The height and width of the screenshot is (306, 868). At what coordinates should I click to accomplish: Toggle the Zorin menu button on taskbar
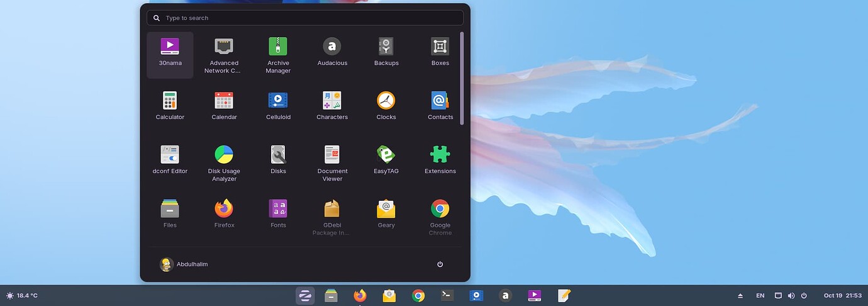[305, 295]
